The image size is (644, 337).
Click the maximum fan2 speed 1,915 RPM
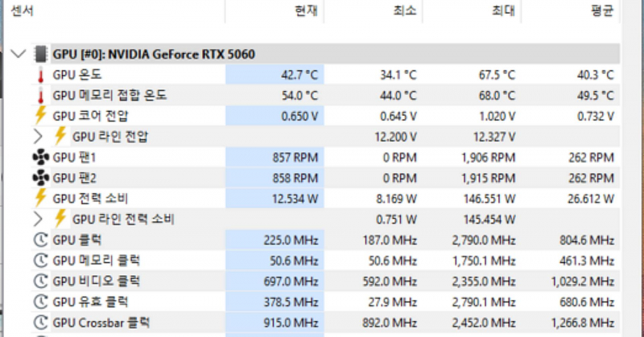(x=489, y=178)
